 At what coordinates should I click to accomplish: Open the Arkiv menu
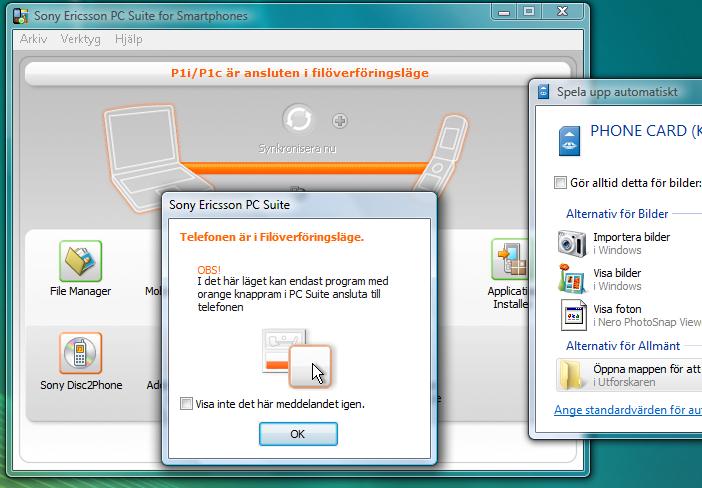(34, 39)
